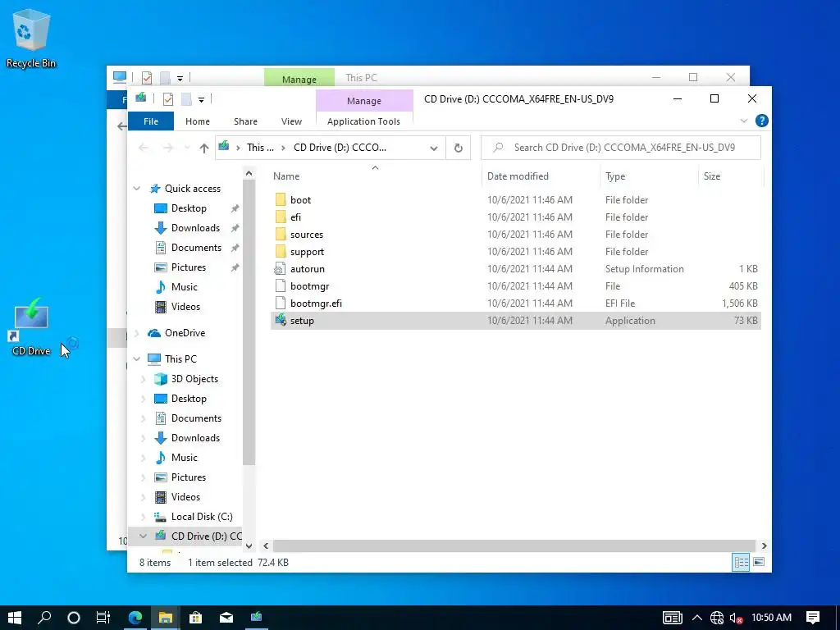Screen dimensions: 840x630
Task: Click the horizontal scrollbar right arrow
Action: point(764,546)
